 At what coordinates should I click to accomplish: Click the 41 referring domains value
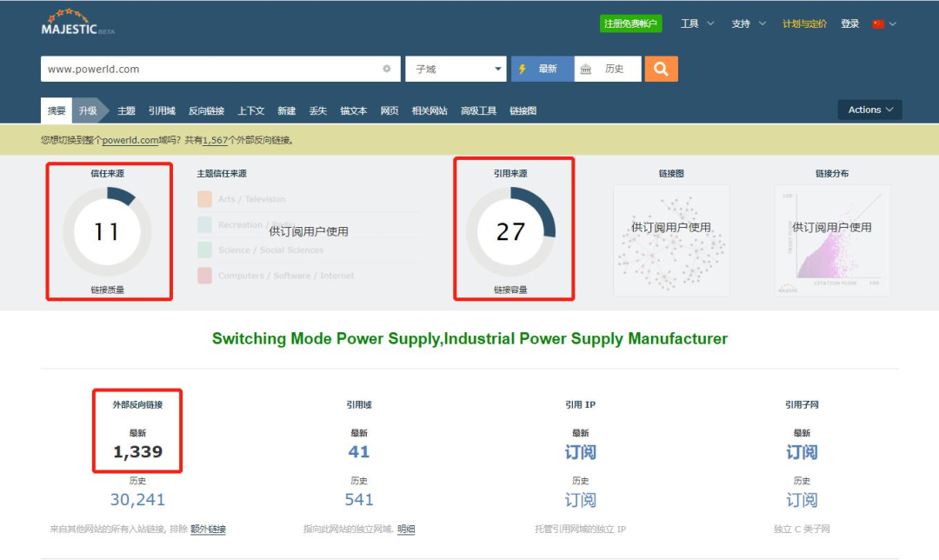359,452
